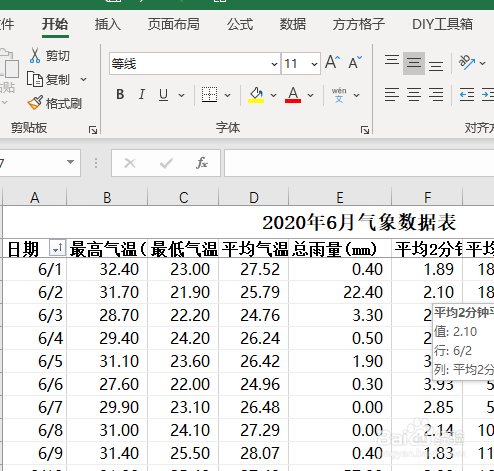Apply red font color
The width and height of the screenshot is (494, 471).
[x=293, y=95]
